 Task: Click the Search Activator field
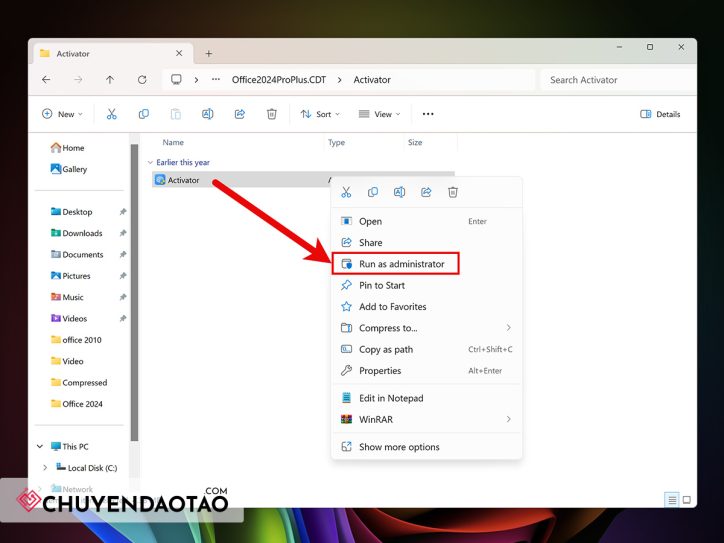(617, 79)
